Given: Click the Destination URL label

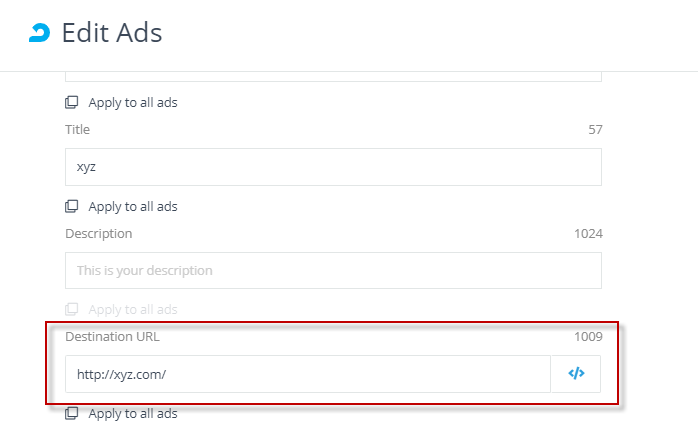Looking at the screenshot, I should point(112,337).
